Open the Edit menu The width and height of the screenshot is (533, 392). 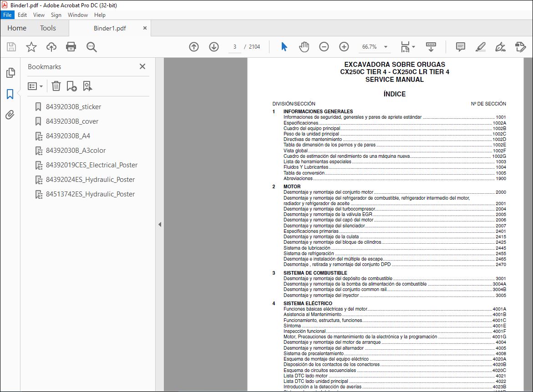click(x=22, y=15)
